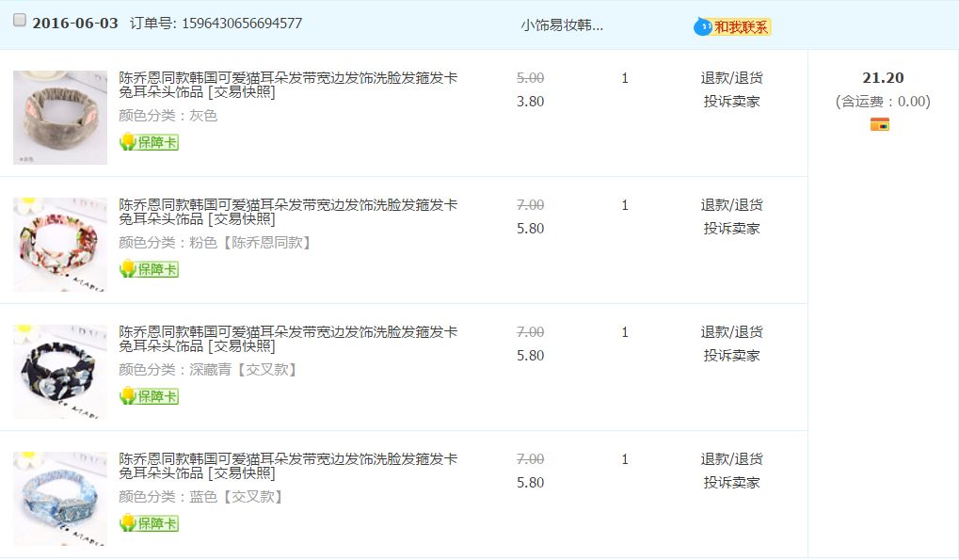Click 退款/退货 for the blue cross item
Viewport: 959px width, 560px height.
click(x=731, y=459)
